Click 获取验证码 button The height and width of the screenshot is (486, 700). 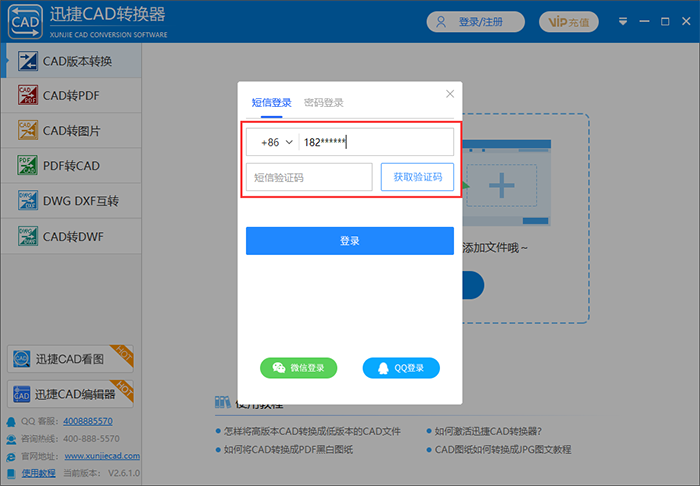[417, 177]
